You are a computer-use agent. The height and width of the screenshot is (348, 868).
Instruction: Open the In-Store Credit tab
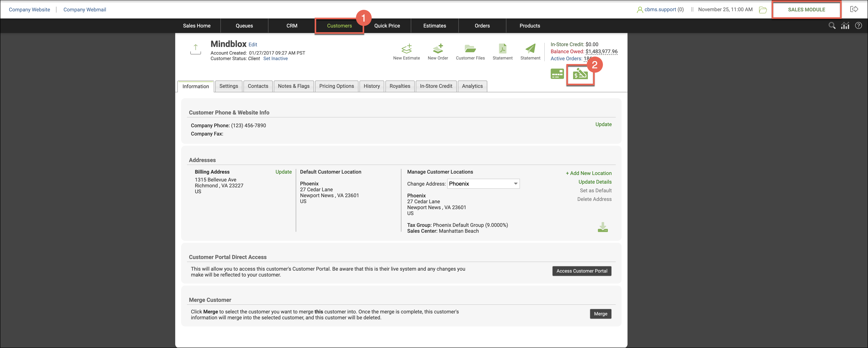(x=436, y=86)
